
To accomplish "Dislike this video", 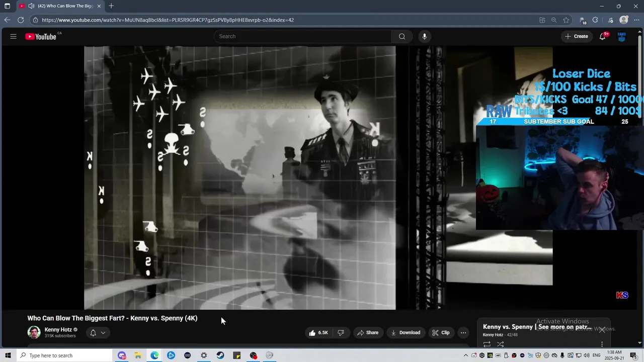I will 341,332.
